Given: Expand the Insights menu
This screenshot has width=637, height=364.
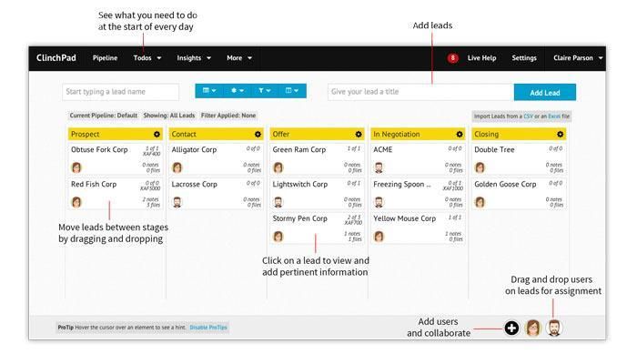Looking at the screenshot, I should coord(194,58).
